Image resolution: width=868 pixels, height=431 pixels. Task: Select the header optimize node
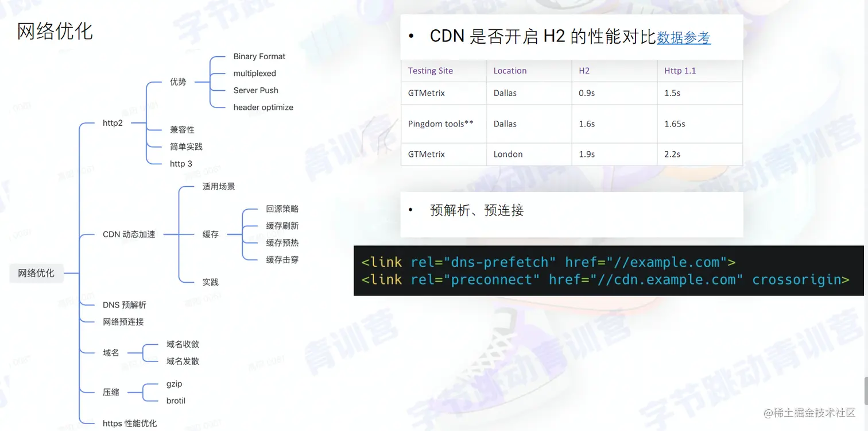(263, 107)
